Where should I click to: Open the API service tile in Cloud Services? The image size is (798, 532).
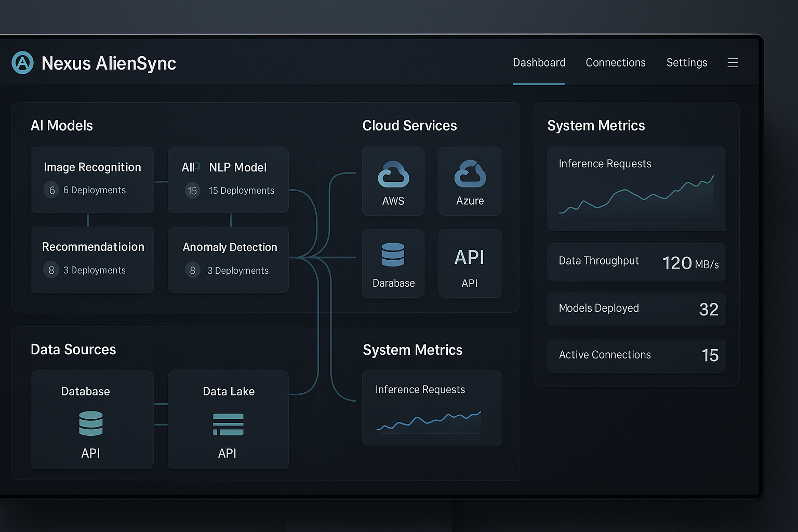click(x=470, y=262)
